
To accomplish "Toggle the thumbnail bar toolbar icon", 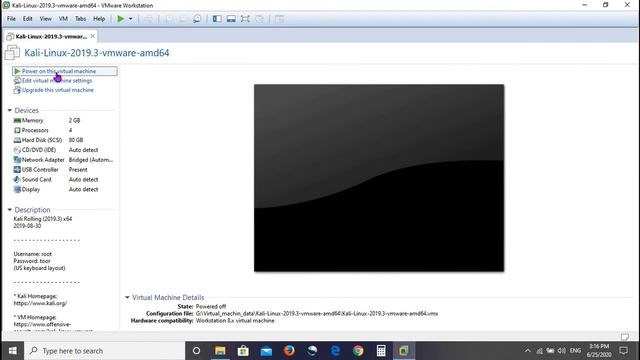I will [231, 19].
